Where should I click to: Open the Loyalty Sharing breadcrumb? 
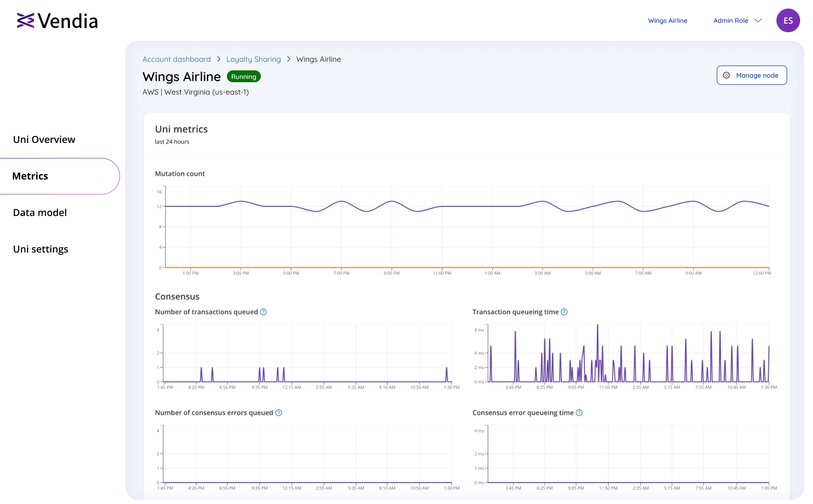[253, 59]
